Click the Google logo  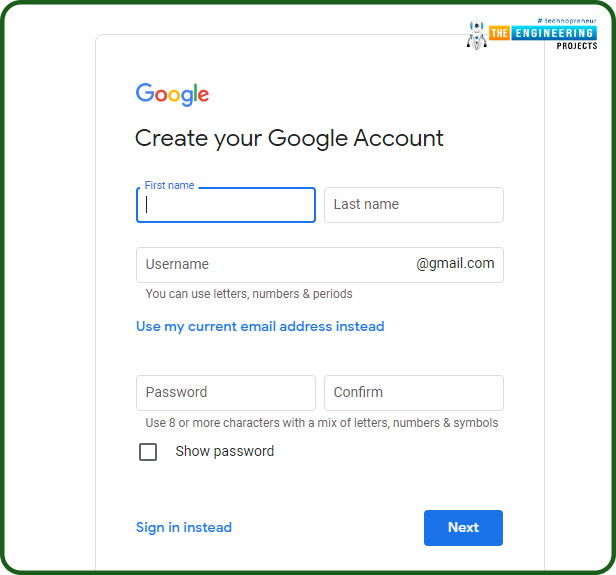(172, 94)
